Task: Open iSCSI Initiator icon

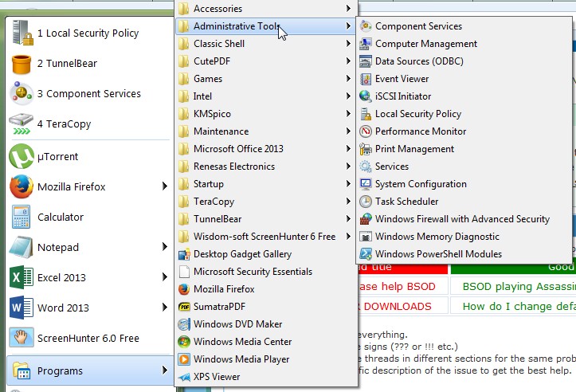Action: [x=366, y=96]
